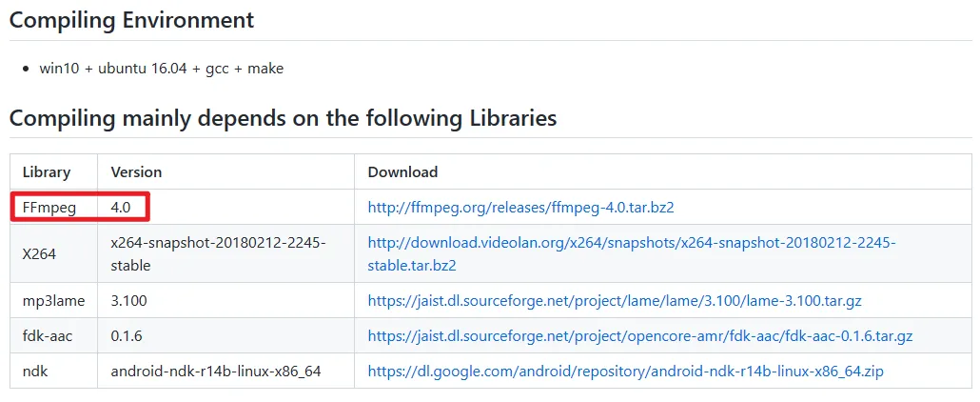Click the 0.1.6 version cell
980x402 pixels.
(x=128, y=335)
